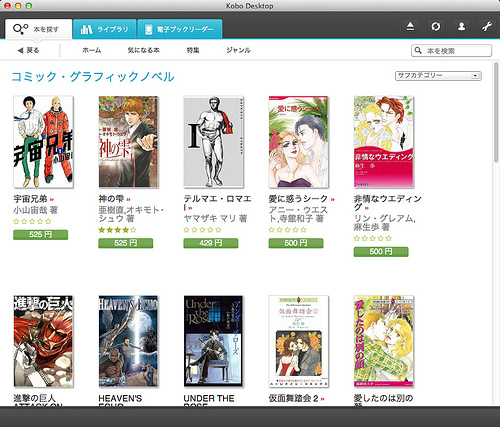Click the 愛に惑うシーク title link

[298, 199]
